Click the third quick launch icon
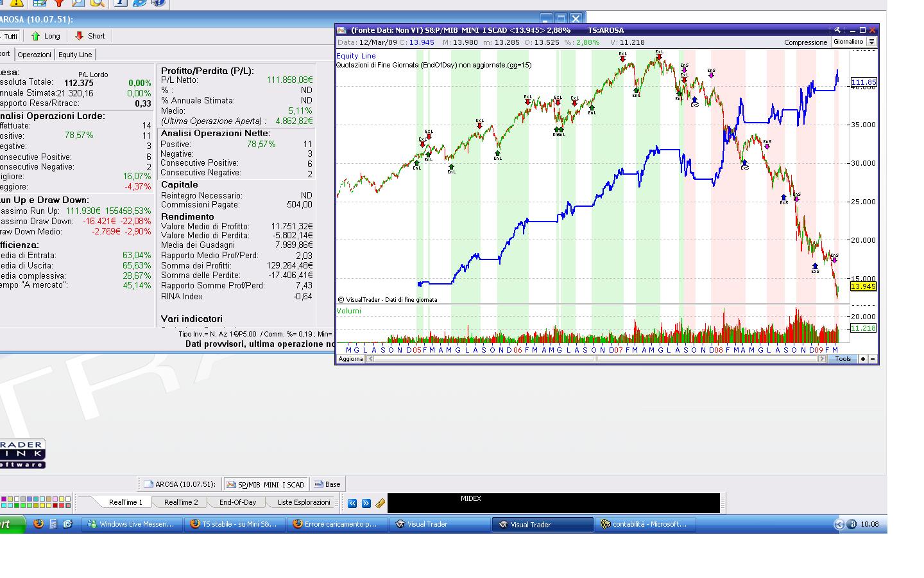Screen dimensions: 924x578 pos(67,524)
